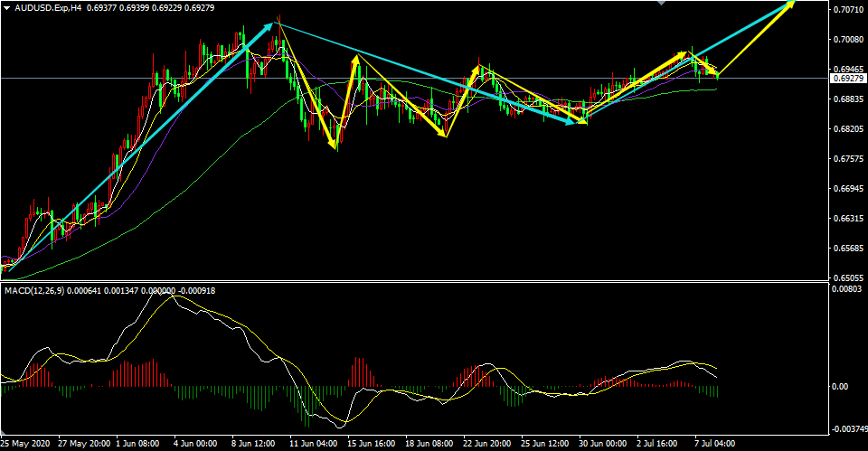Click the 0.65685 price axis label
Image resolution: width=868 pixels, height=451 pixels.
tap(849, 249)
